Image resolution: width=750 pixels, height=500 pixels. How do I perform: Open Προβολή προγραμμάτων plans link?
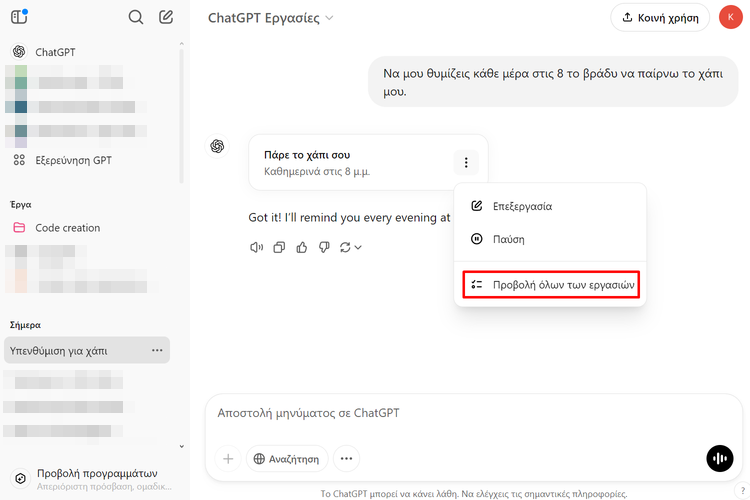91,478
